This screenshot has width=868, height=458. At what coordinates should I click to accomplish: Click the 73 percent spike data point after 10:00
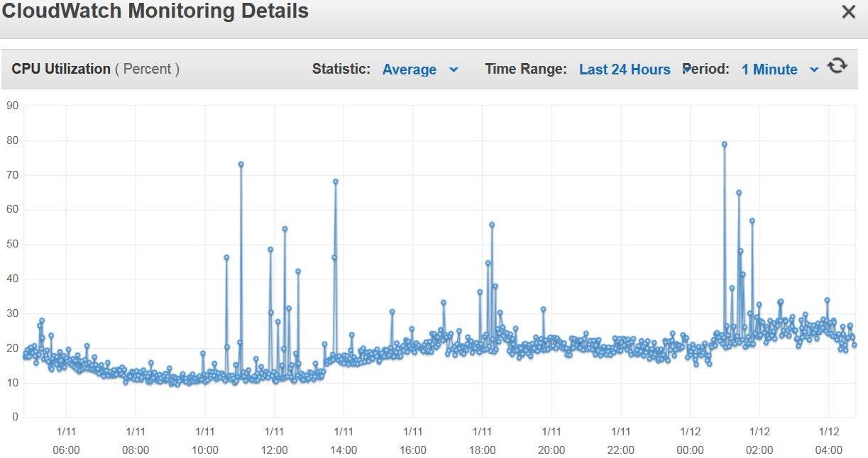[241, 164]
